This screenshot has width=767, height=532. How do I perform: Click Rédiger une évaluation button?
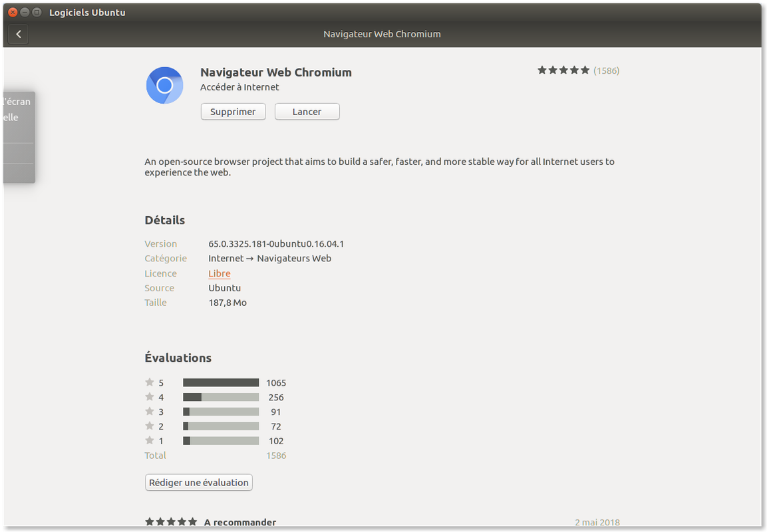[x=199, y=483]
